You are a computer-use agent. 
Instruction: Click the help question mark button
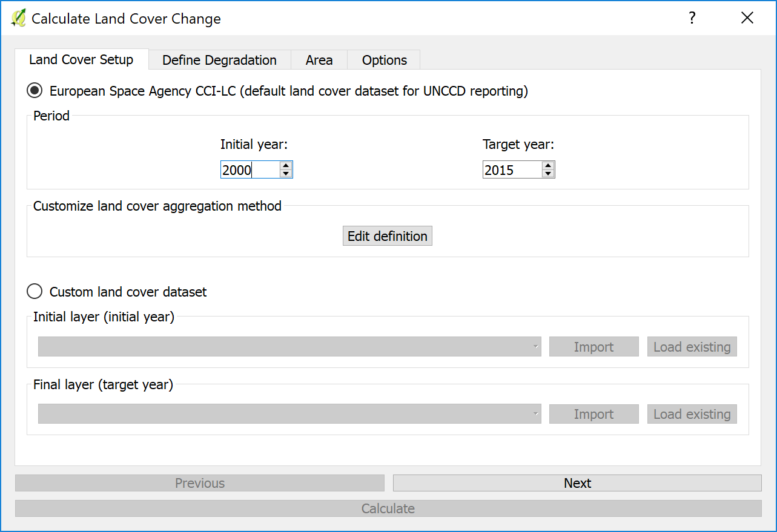pyautogui.click(x=692, y=18)
